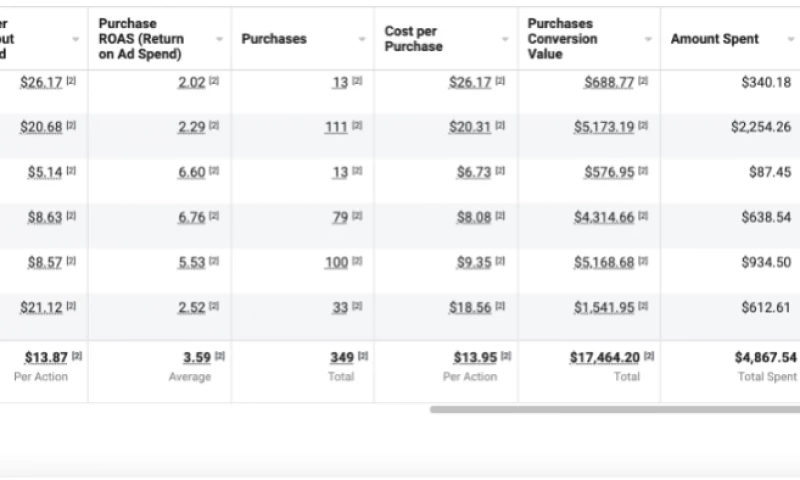The height and width of the screenshot is (480, 800).
Task: Click footnote icon beside $4,314.66 conversion value
Action: click(643, 217)
